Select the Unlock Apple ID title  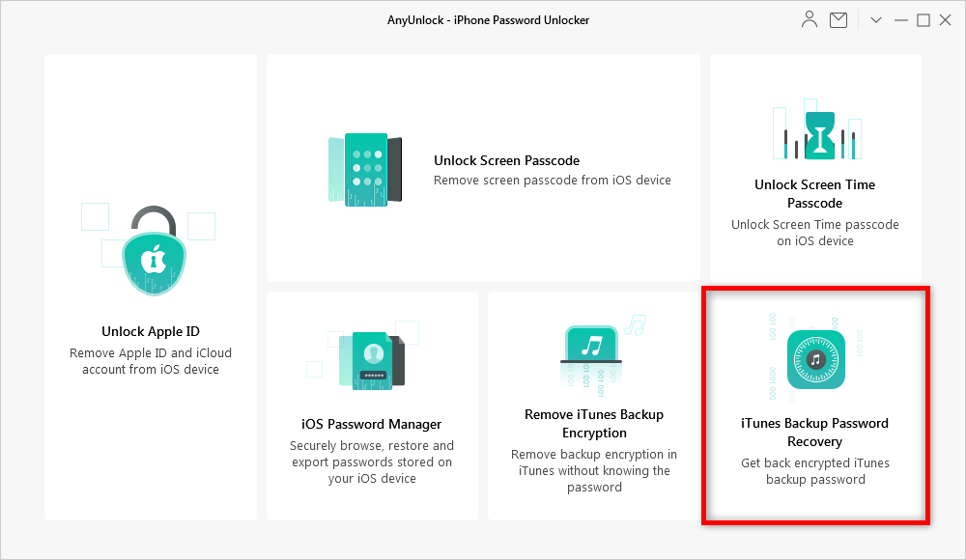tap(151, 331)
